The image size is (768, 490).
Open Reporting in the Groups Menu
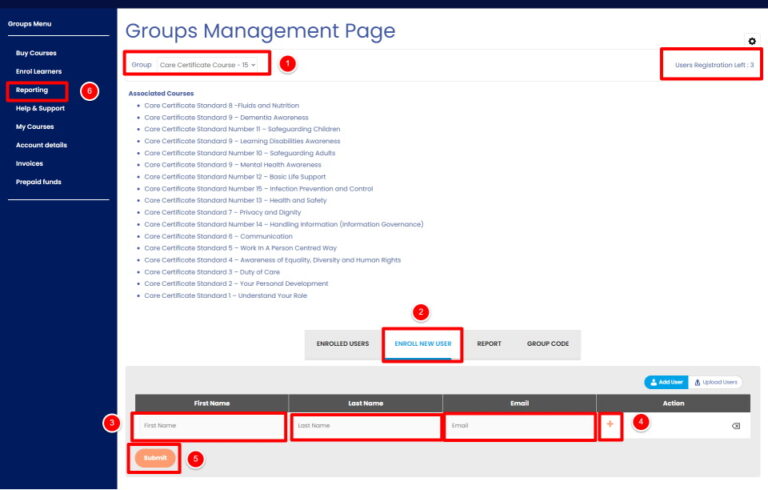[32, 90]
